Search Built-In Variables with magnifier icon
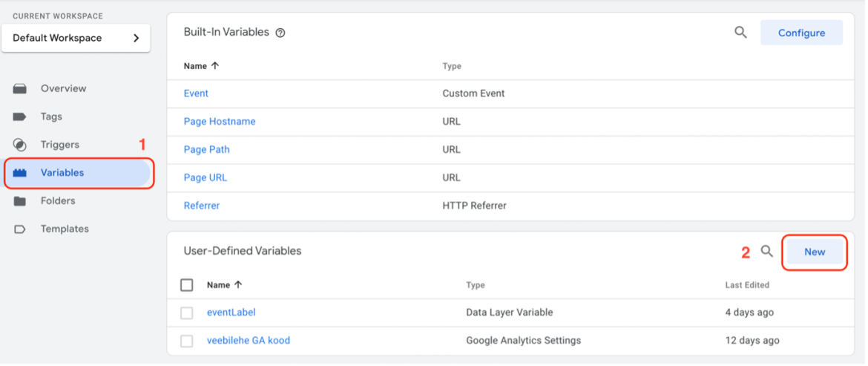 [x=740, y=32]
